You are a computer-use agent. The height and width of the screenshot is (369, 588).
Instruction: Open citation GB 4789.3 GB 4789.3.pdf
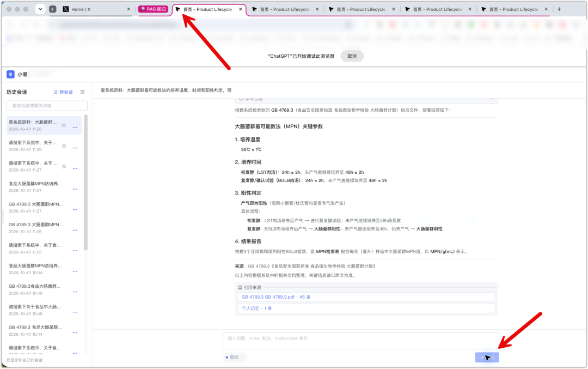366,297
